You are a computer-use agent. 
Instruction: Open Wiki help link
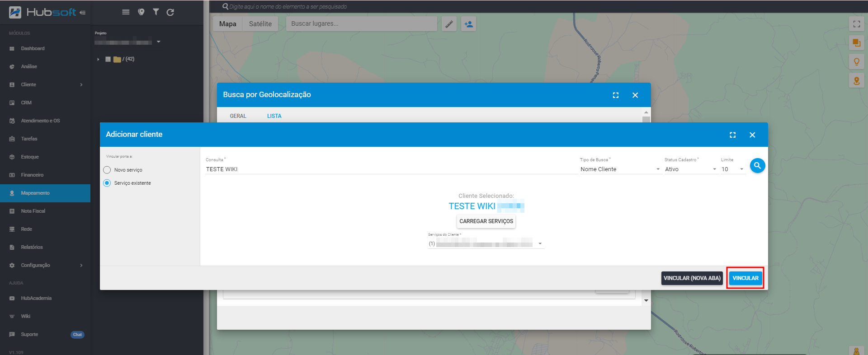point(45,316)
